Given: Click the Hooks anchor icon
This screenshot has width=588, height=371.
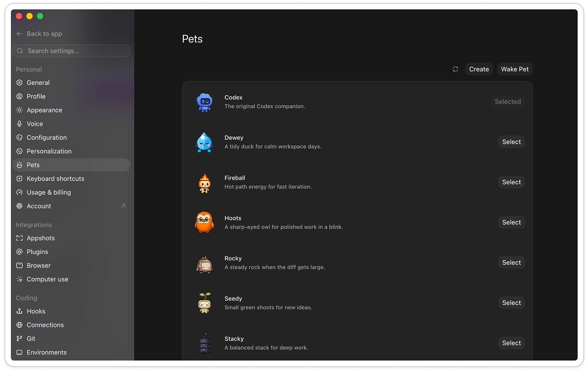Looking at the screenshot, I should point(19,311).
